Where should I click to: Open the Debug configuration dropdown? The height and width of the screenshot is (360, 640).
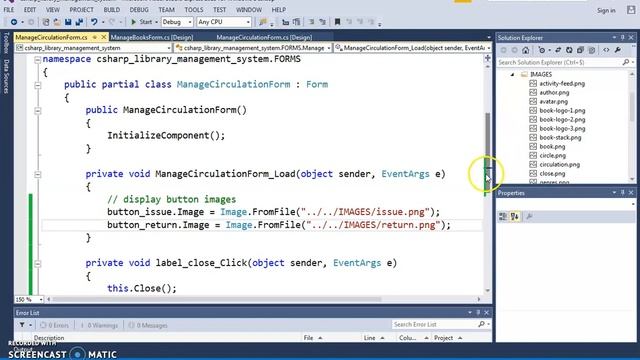click(177, 22)
